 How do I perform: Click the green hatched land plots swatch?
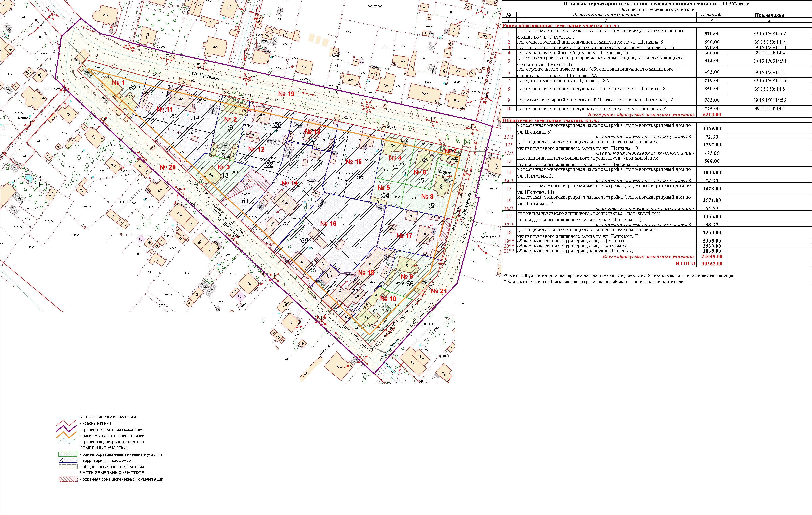68,454
